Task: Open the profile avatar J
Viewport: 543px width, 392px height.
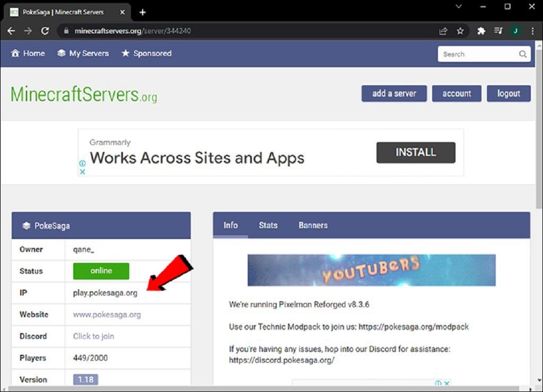Action: pyautogui.click(x=515, y=31)
